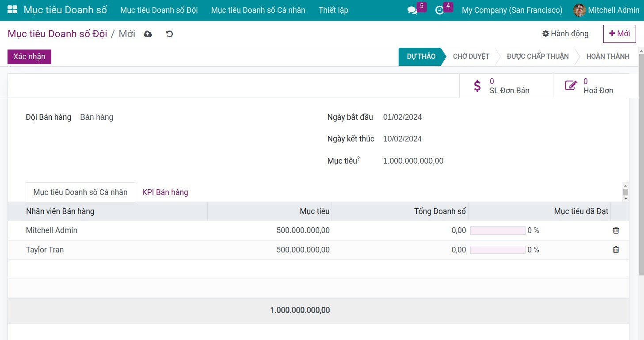The height and width of the screenshot is (340, 644).
Task: Click the Xác nhận button
Action: pos(29,57)
